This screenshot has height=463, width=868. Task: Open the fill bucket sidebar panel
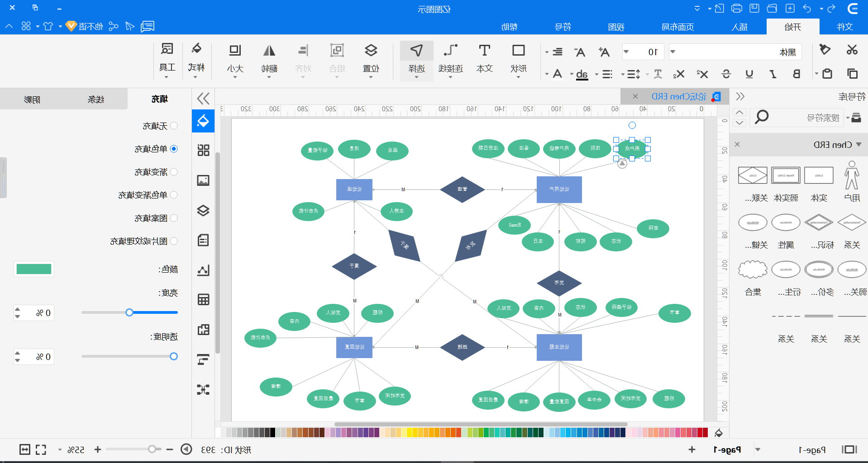coord(203,121)
